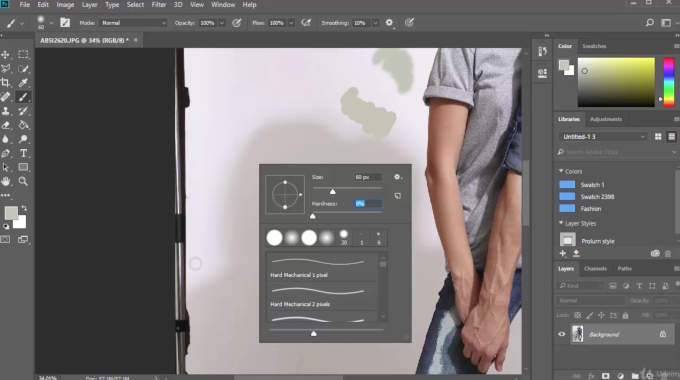Open brush popup settings gear menu
This screenshot has height=380, width=680.
397,177
